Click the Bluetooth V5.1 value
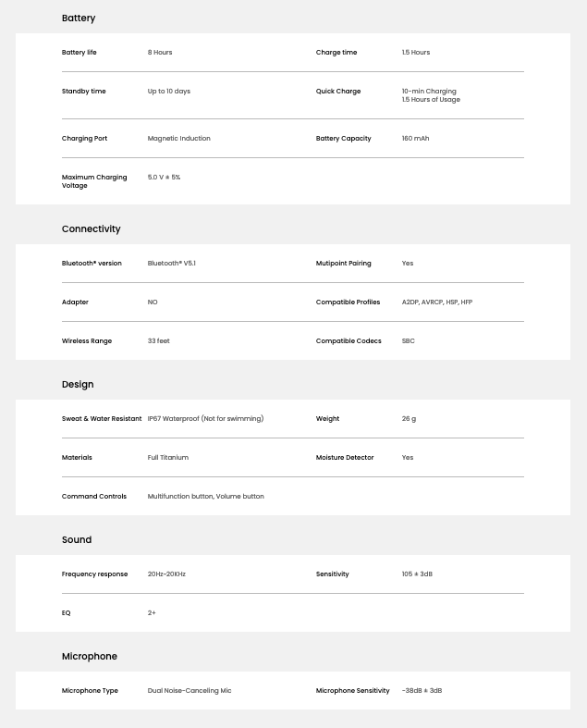Screen dimensions: 587x728 pyautogui.click(x=171, y=264)
